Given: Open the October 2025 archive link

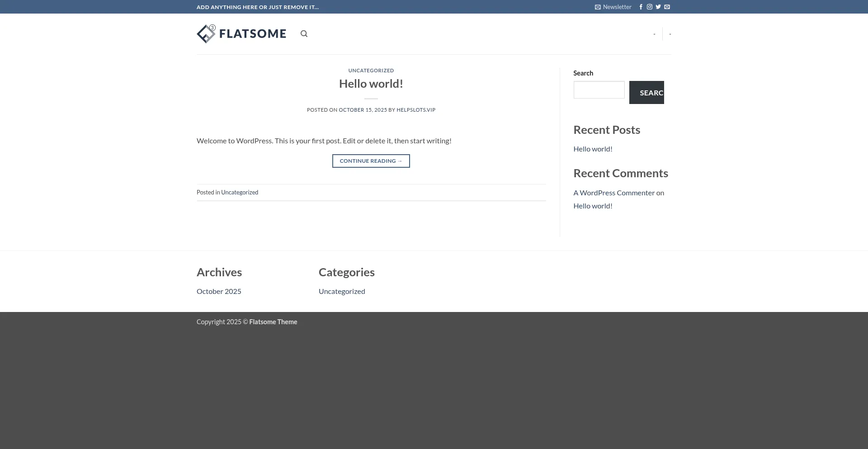Looking at the screenshot, I should tap(219, 291).
